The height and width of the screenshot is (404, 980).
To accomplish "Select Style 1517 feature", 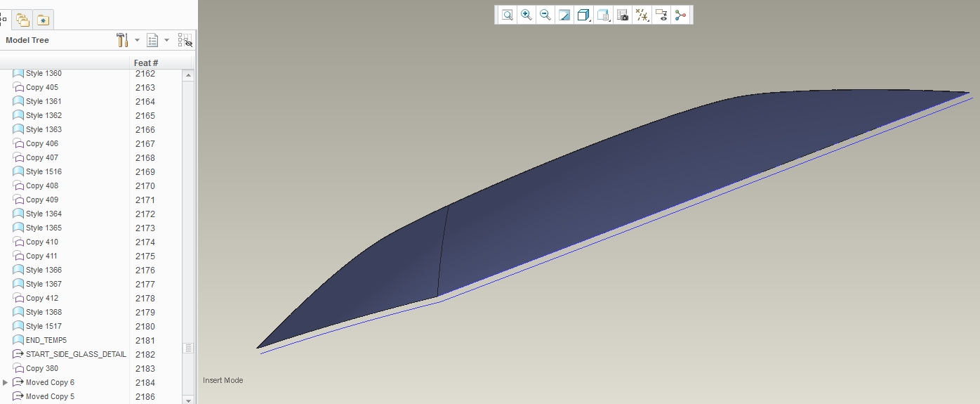I will 44,326.
